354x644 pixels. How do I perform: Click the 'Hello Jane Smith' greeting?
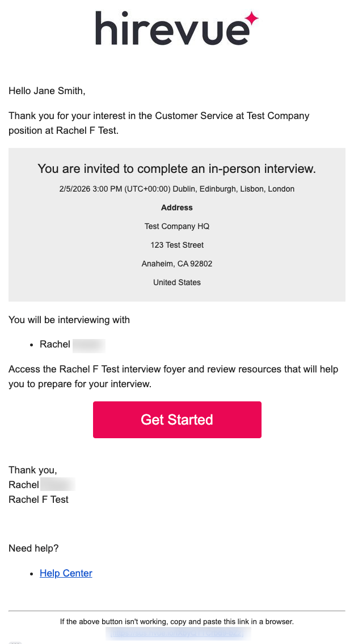point(47,90)
